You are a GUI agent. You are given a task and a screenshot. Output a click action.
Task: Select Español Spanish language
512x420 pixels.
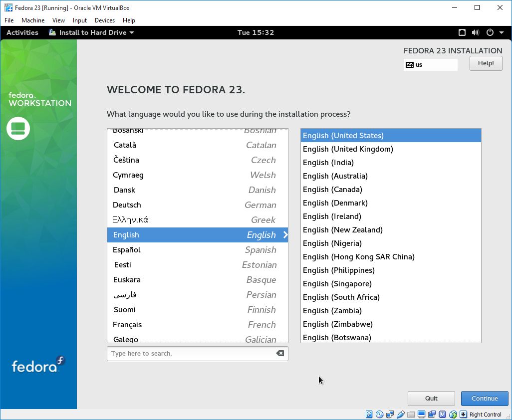click(197, 250)
